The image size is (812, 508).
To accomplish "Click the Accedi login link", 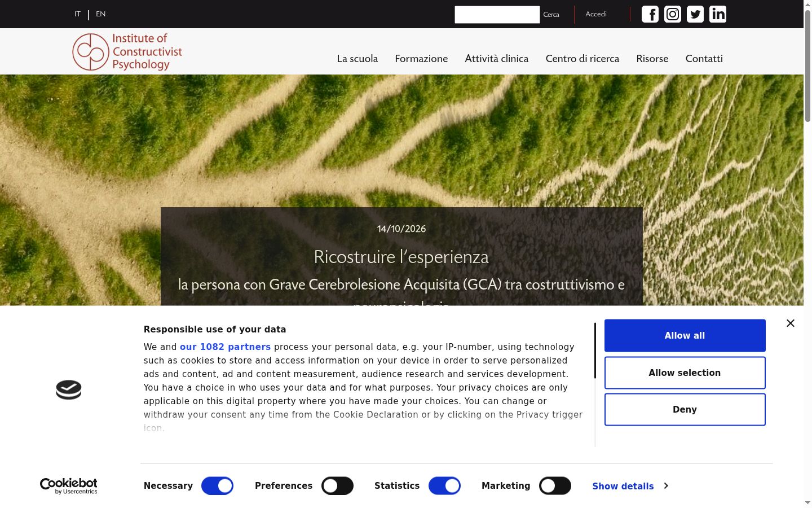I will (596, 14).
